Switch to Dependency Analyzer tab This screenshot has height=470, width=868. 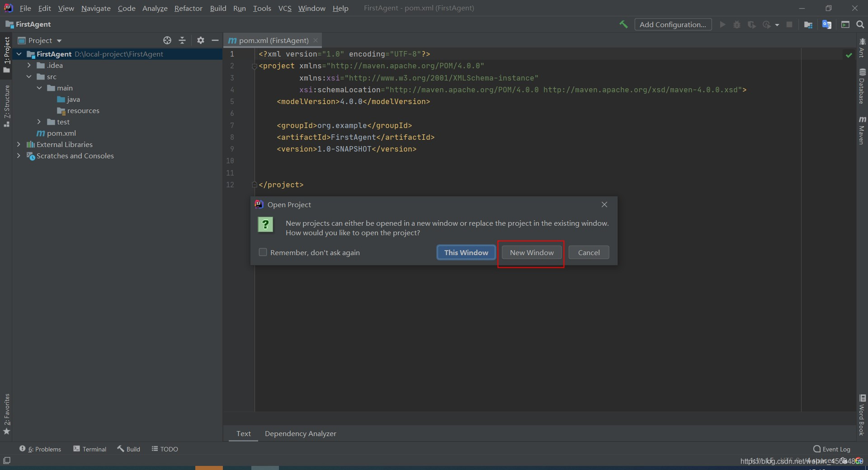tap(301, 433)
